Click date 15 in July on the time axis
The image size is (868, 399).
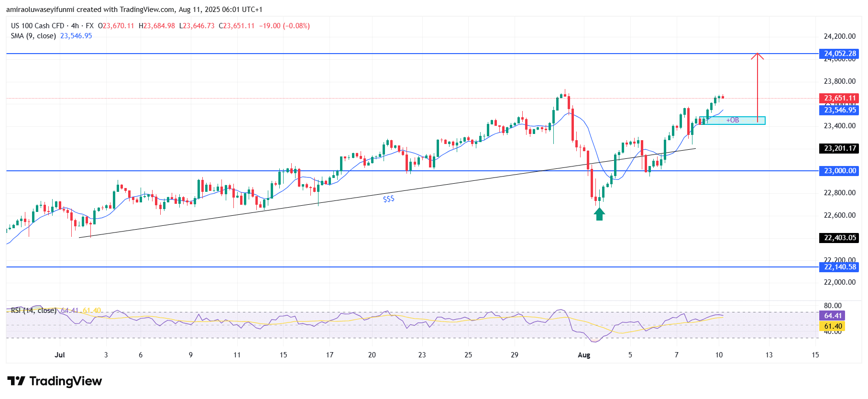pos(283,355)
